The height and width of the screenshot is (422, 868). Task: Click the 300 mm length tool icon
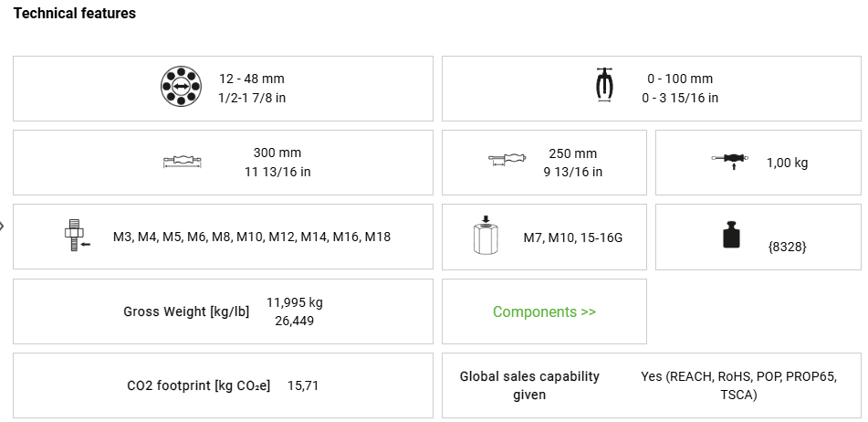pyautogui.click(x=183, y=162)
